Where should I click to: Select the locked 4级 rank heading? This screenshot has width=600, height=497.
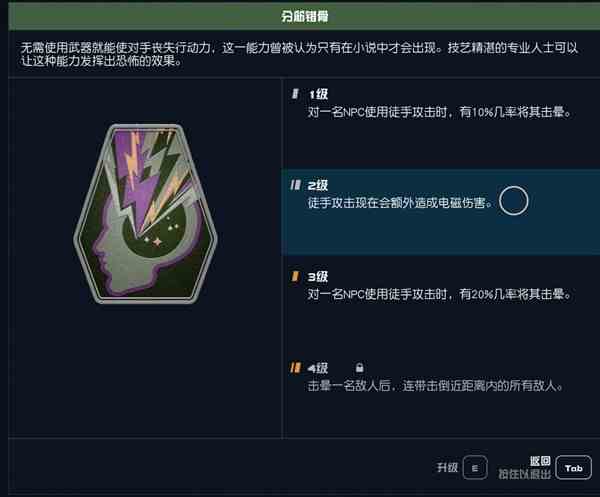(x=318, y=368)
